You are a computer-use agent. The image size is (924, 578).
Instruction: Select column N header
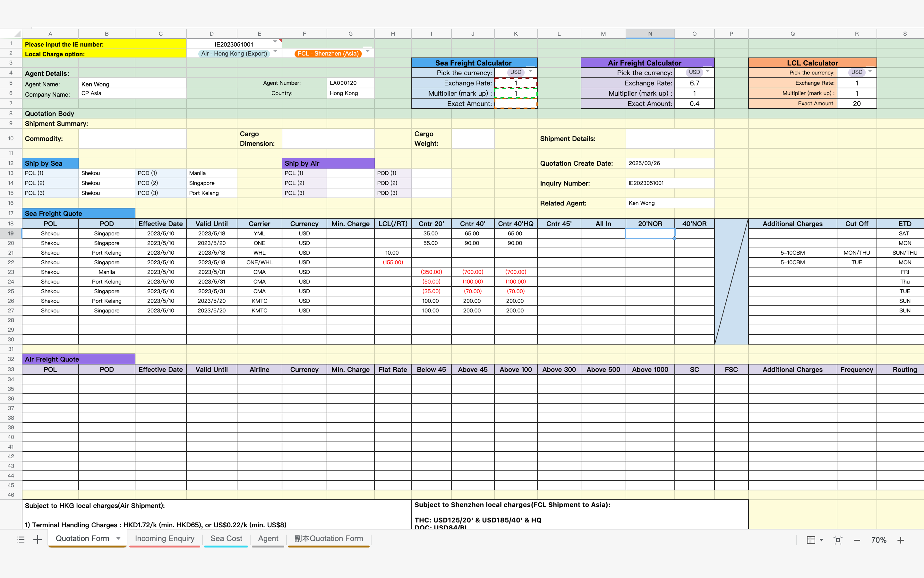(650, 34)
